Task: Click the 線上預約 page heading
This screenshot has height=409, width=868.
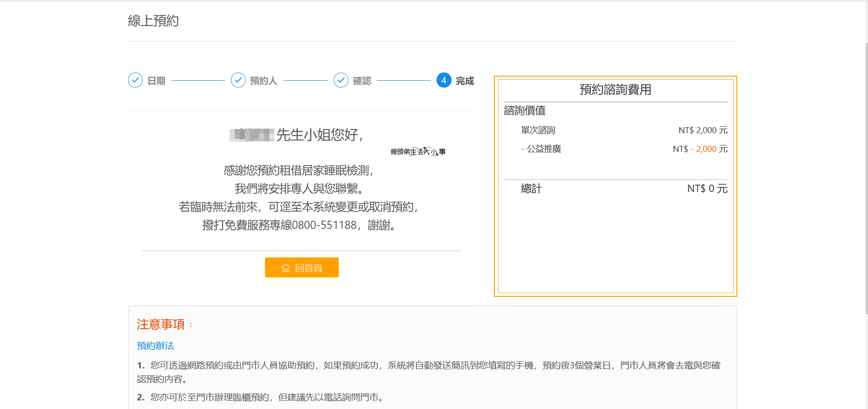Action: pyautogui.click(x=153, y=21)
